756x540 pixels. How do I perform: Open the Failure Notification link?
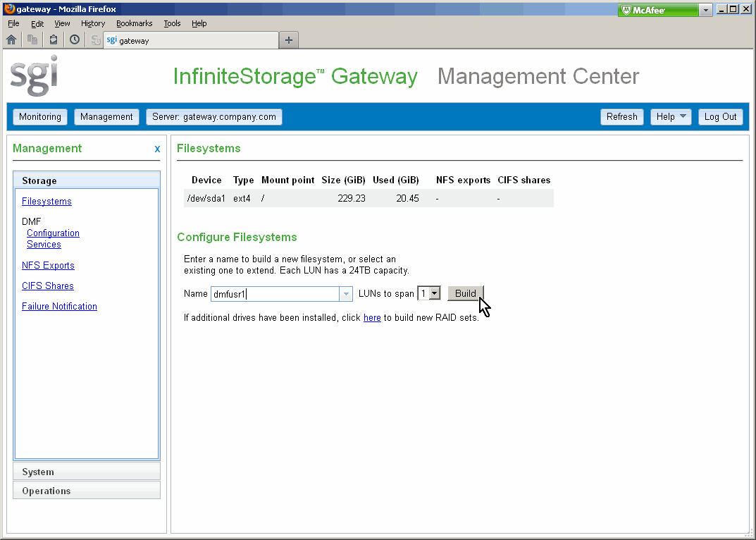click(59, 307)
